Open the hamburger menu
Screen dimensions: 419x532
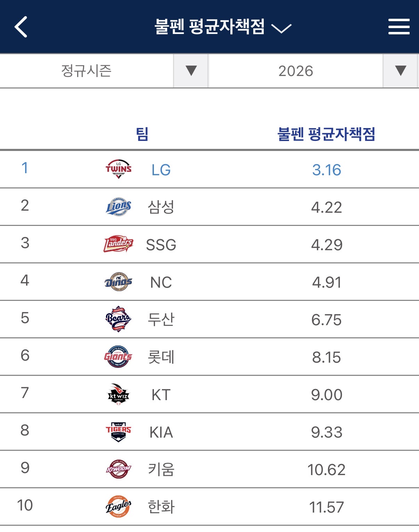pyautogui.click(x=399, y=27)
